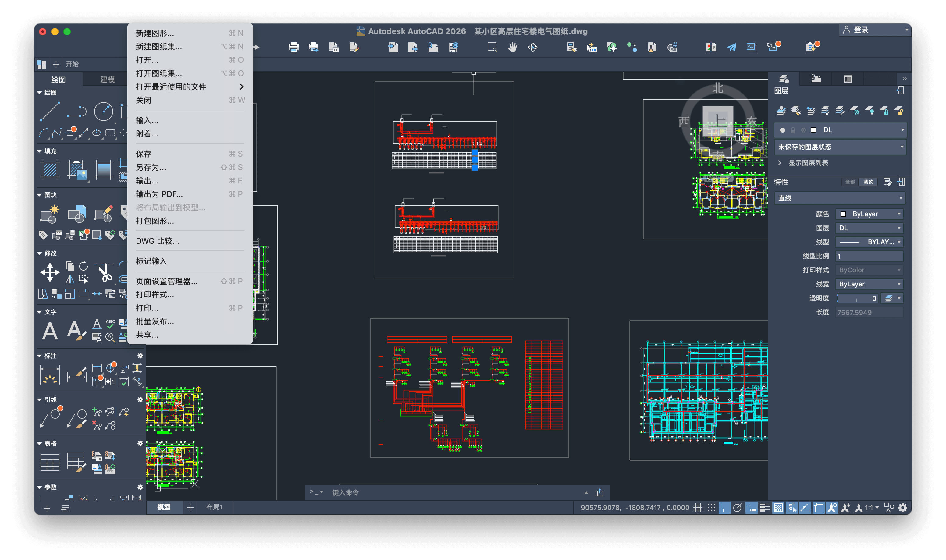Click the Unlock Layer icon
Viewport: 946px width, 560px height.
[x=898, y=111]
